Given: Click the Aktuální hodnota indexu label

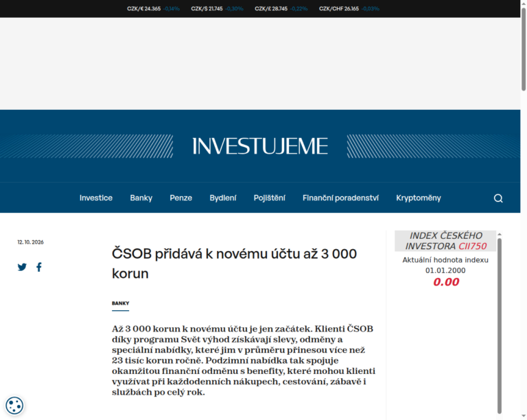Looking at the screenshot, I should click(445, 259).
